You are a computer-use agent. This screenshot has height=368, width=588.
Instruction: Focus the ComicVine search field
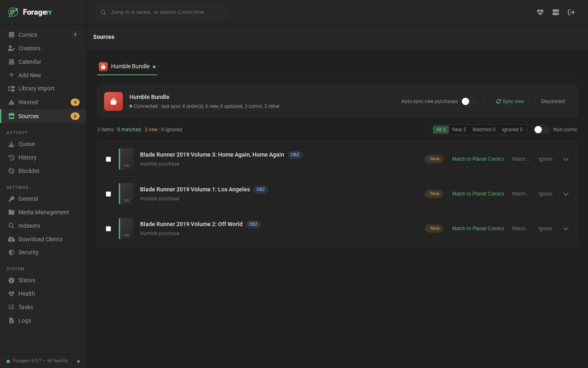(162, 12)
